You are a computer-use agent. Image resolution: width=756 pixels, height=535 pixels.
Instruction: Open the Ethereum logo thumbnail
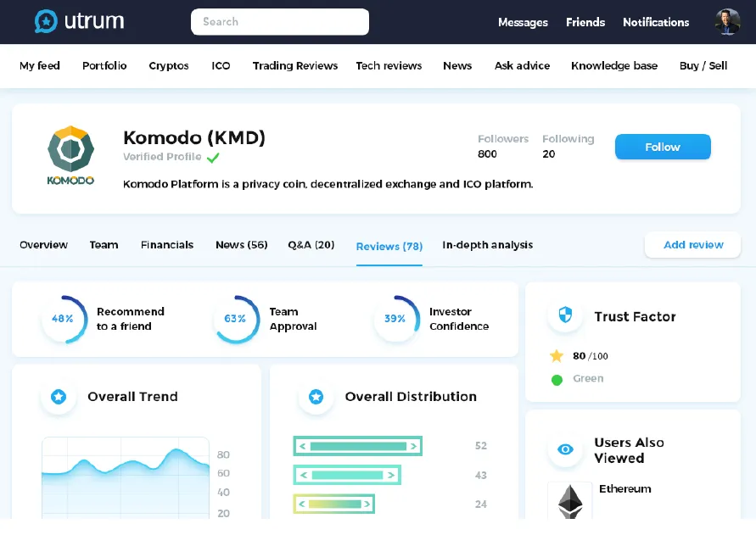570,500
